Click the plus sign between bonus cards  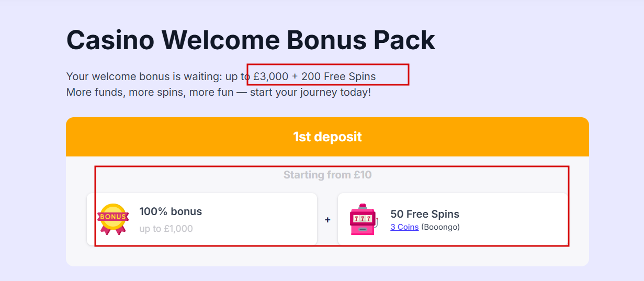[327, 220]
